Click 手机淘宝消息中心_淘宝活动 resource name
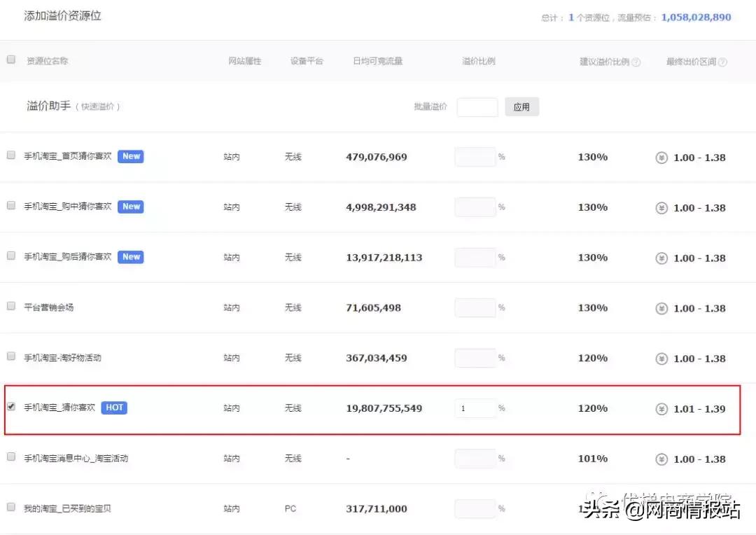Viewport: 756px width, 535px height. pos(76,459)
